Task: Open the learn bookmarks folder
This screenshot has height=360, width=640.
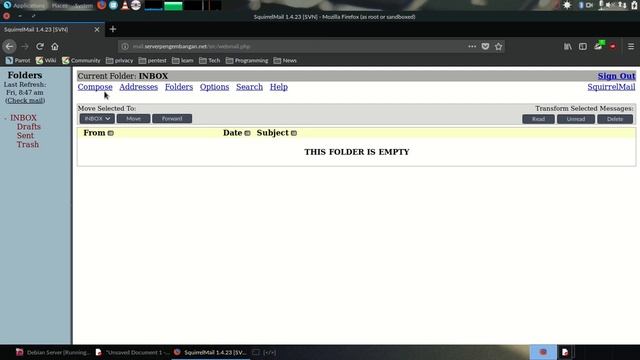Action: (182, 60)
